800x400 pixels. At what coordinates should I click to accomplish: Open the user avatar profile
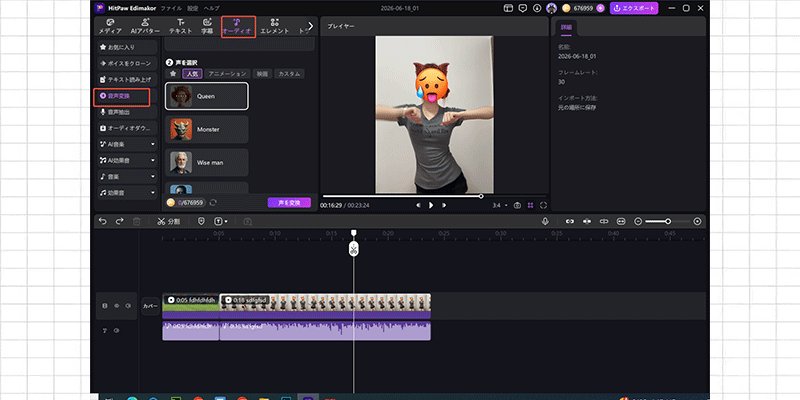point(551,8)
